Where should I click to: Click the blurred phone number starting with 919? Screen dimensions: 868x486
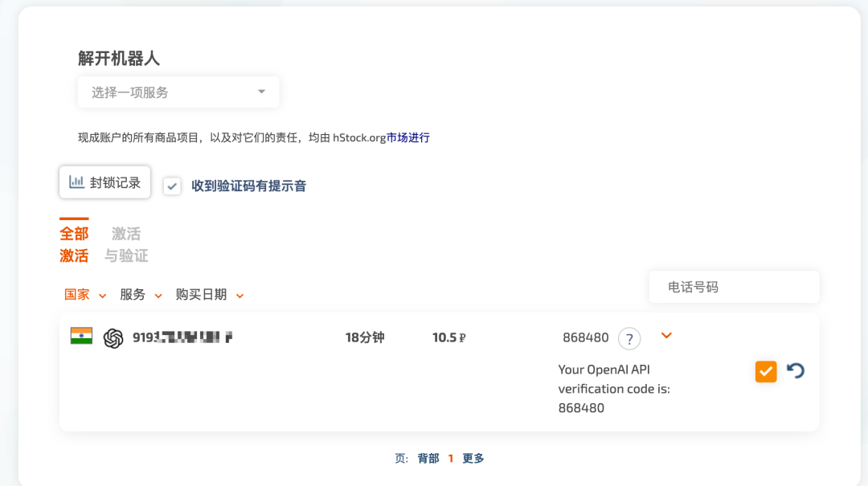pos(182,337)
